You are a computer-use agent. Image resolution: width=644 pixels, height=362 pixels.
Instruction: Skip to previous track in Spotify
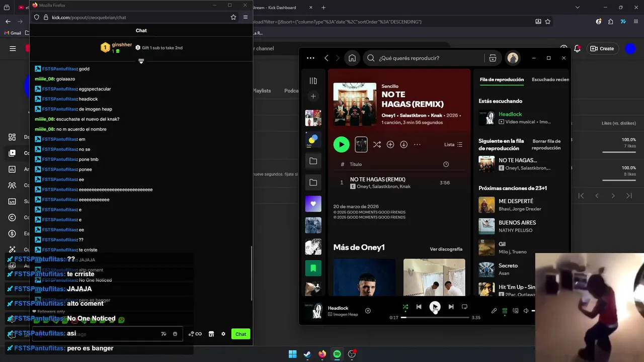pyautogui.click(x=419, y=307)
